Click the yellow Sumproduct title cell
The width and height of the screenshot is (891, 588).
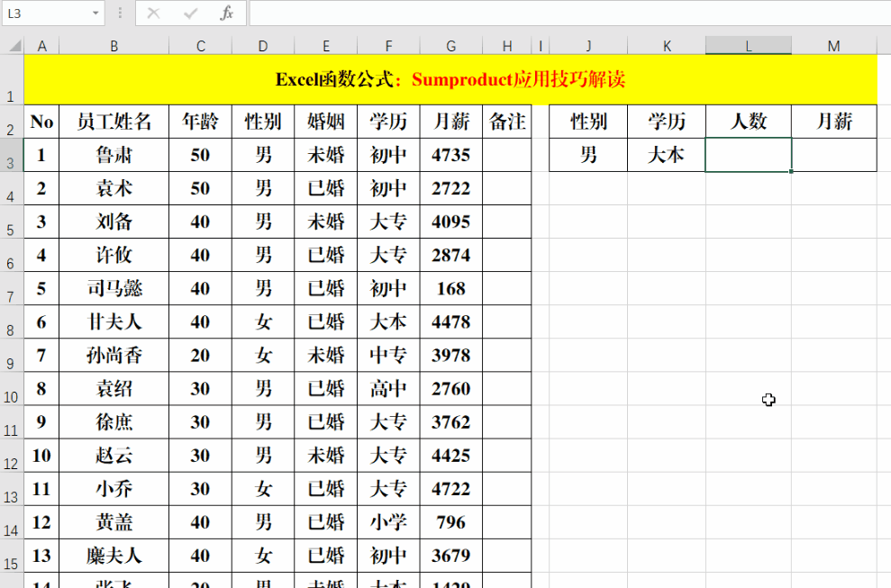(450, 79)
